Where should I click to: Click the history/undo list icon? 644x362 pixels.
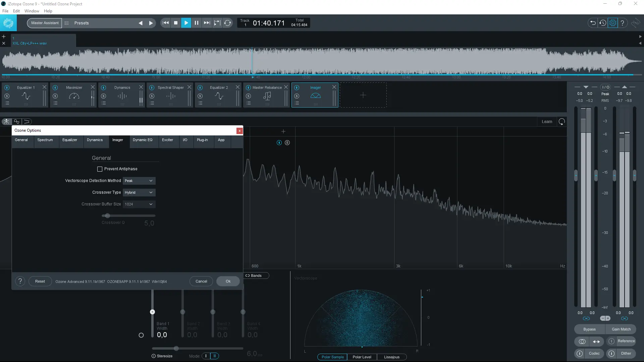[603, 23]
